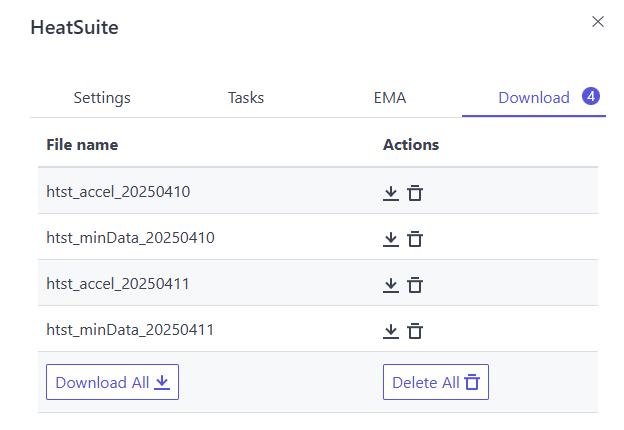Delete the htst_minData_20250410 file
This screenshot has height=430, width=624.
click(415, 239)
